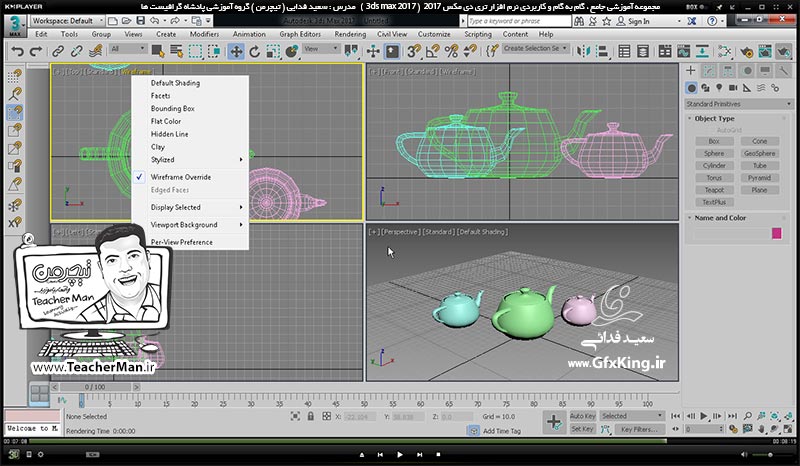Toggle the Select and Move tool
Screen dimensions: 800x466
pyautogui.click(x=236, y=52)
